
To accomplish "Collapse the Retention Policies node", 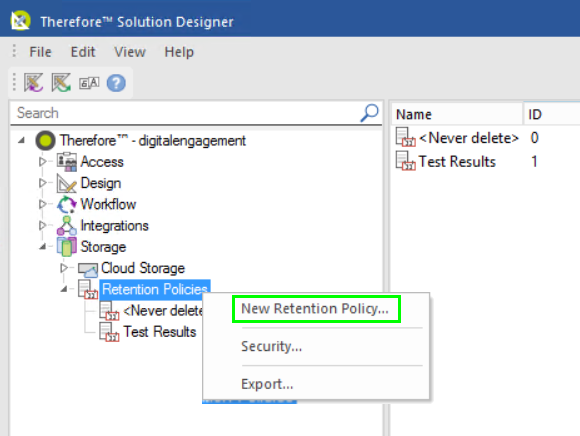I will click(64, 289).
